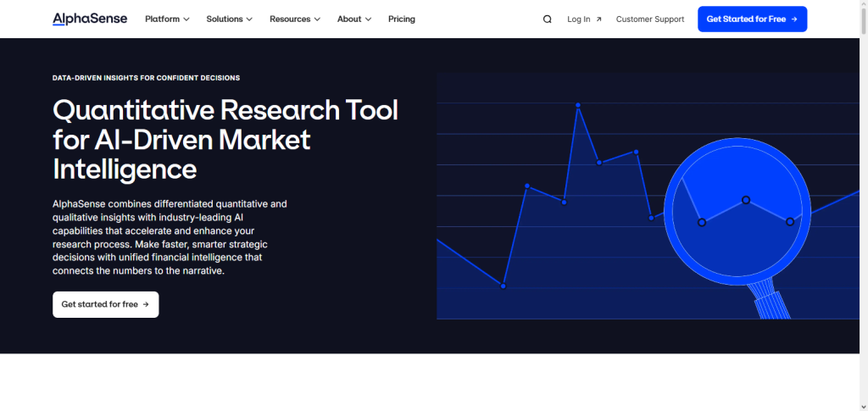Image resolution: width=868 pixels, height=411 pixels.
Task: Expand the Resources dropdown chevron
Action: [317, 19]
